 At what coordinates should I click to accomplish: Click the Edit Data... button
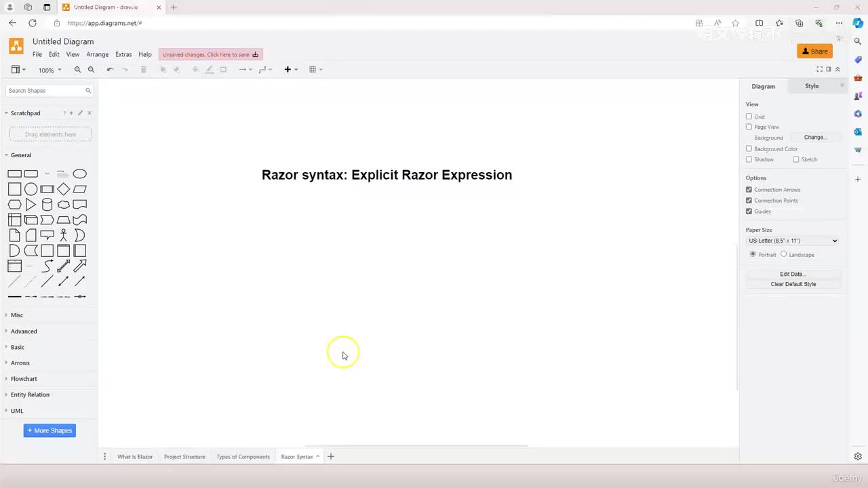click(793, 274)
